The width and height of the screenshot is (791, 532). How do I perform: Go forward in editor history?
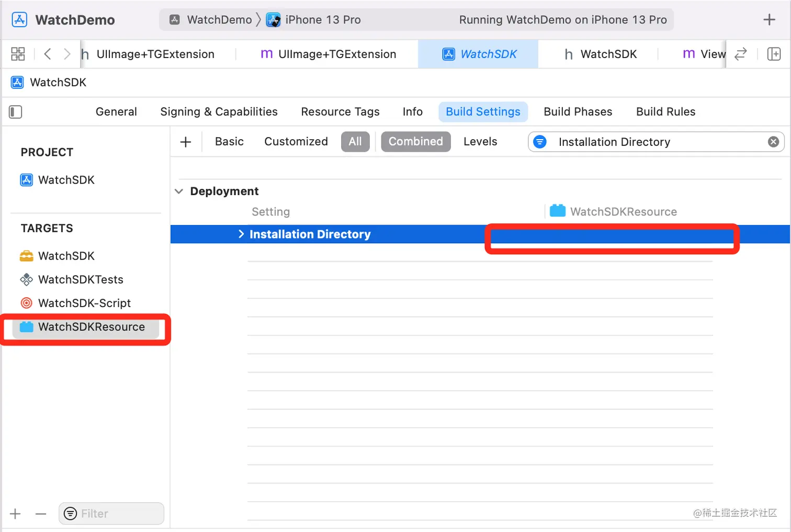[67, 54]
